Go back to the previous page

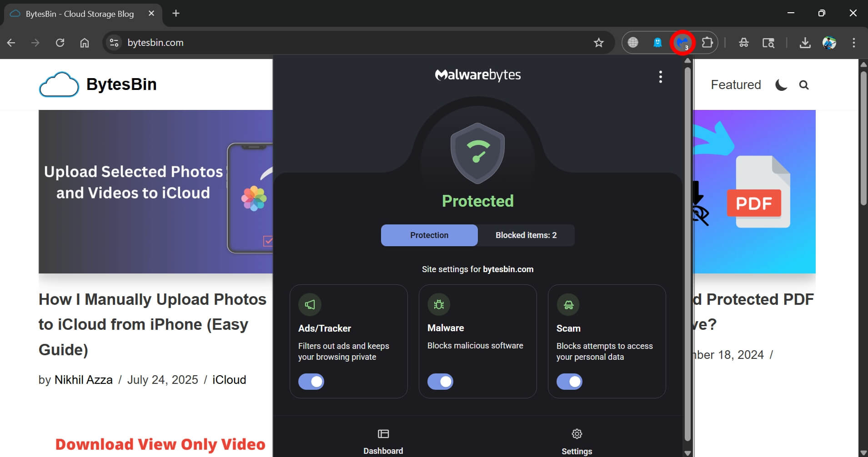point(11,43)
